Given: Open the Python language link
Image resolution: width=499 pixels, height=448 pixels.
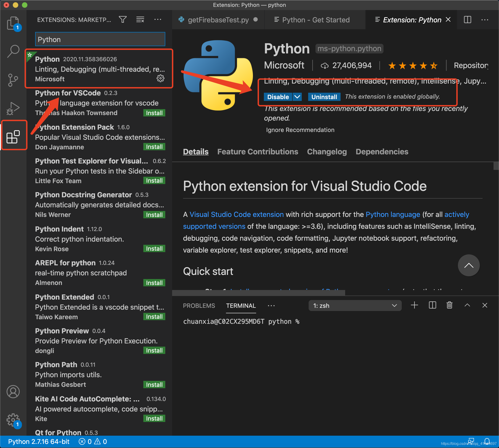Looking at the screenshot, I should tap(393, 214).
